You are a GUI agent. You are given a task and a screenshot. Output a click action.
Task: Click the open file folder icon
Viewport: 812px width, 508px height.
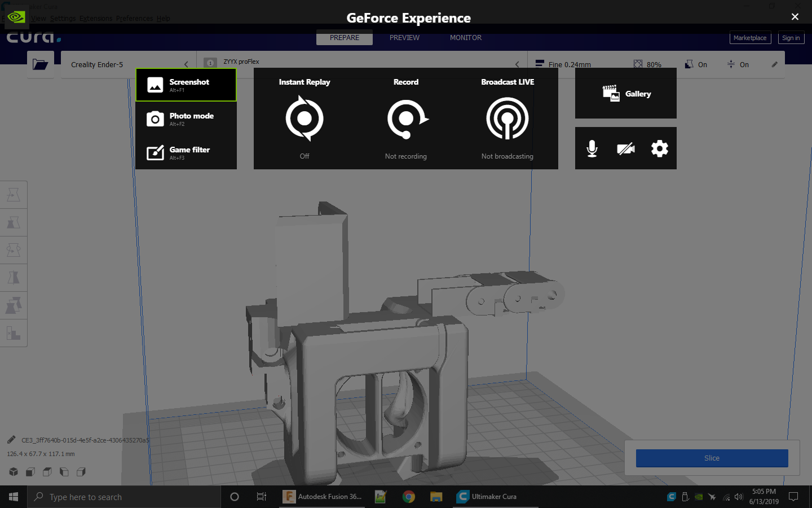[41, 64]
